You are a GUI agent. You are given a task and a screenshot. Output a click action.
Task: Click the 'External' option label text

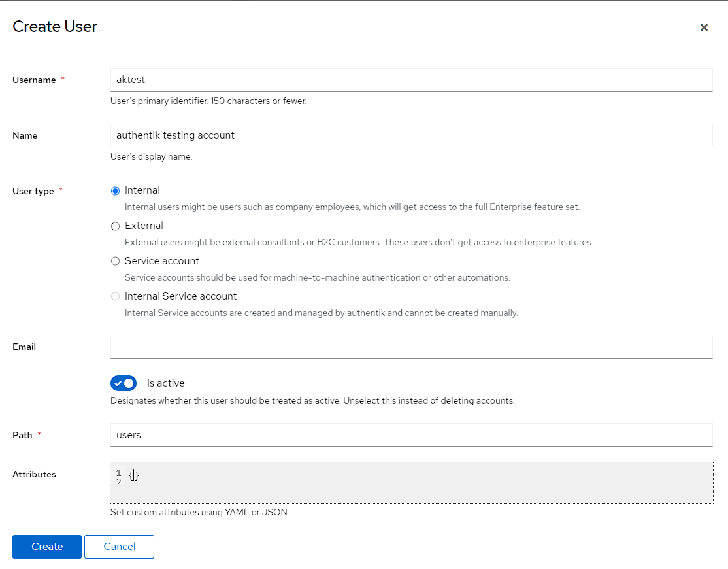pyautogui.click(x=144, y=226)
